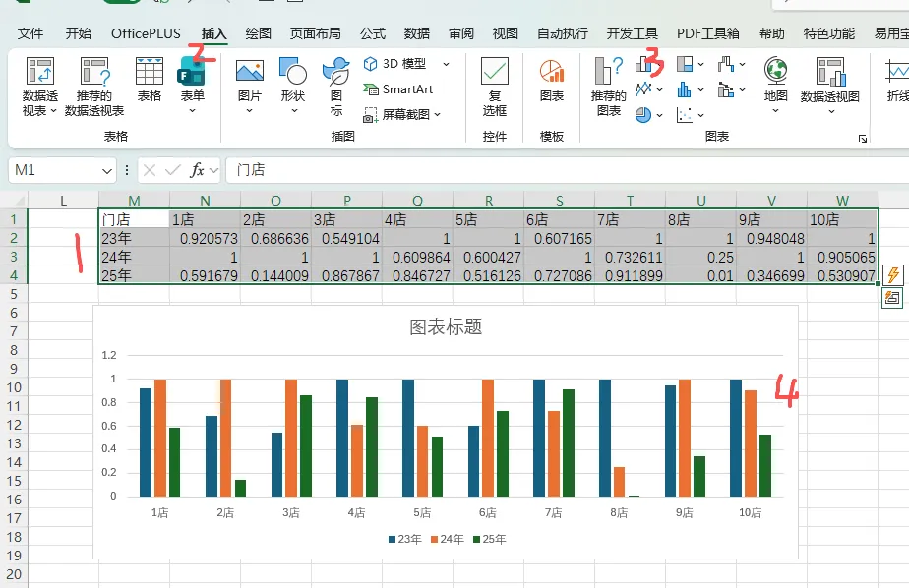Open Recommended Charts (推荐的图表)
Viewport: 909px width, 588px height.
(x=609, y=87)
